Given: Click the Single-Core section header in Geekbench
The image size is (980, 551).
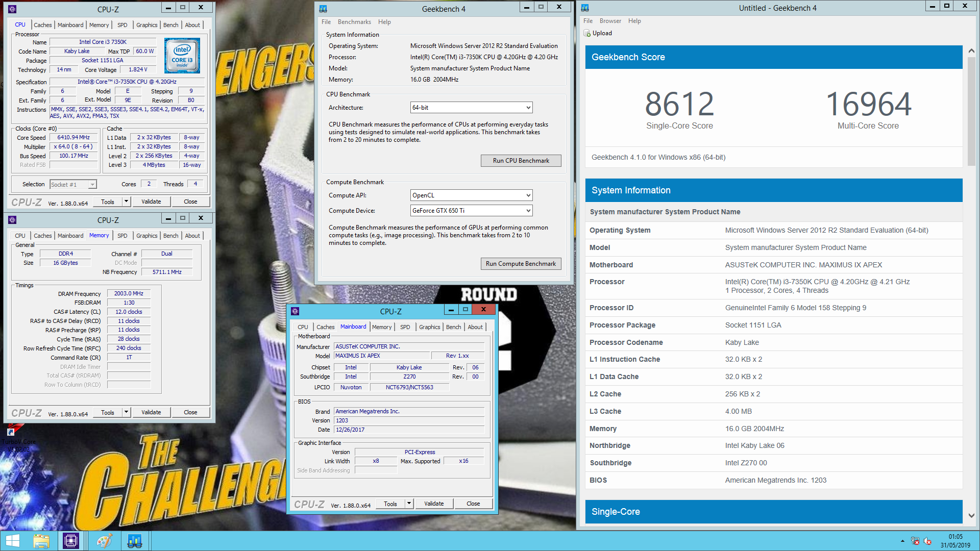Looking at the screenshot, I should [774, 512].
